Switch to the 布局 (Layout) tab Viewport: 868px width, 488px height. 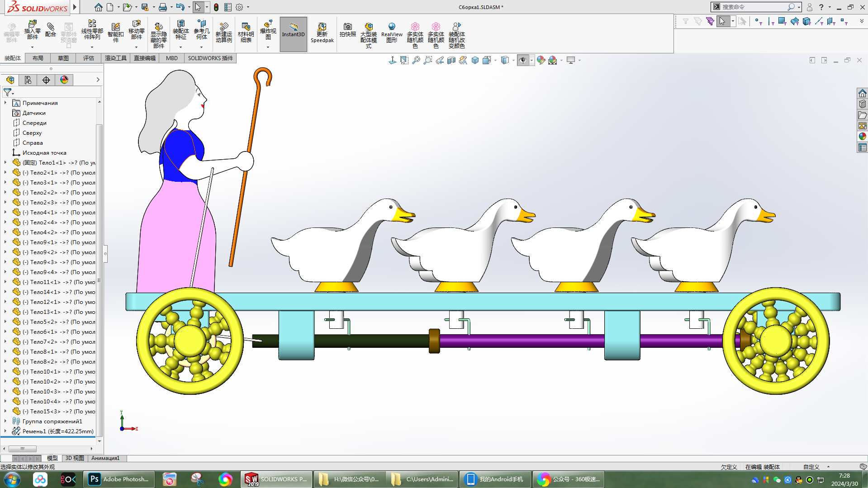(38, 58)
